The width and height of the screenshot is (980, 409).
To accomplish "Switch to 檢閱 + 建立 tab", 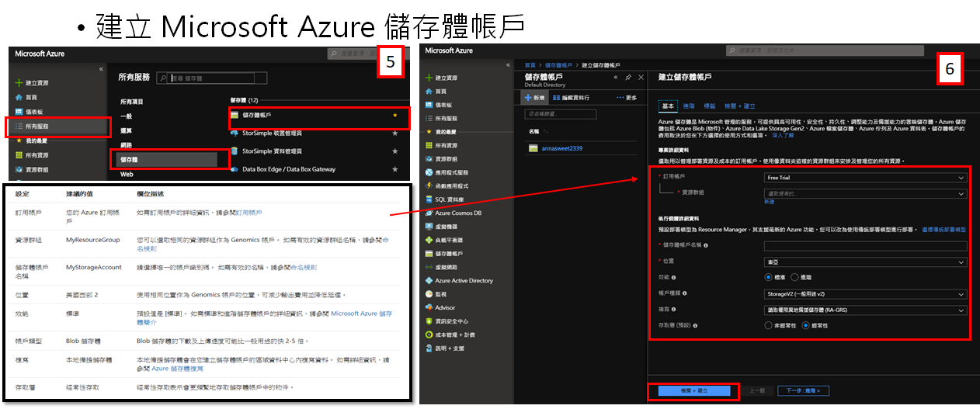I will [x=740, y=106].
